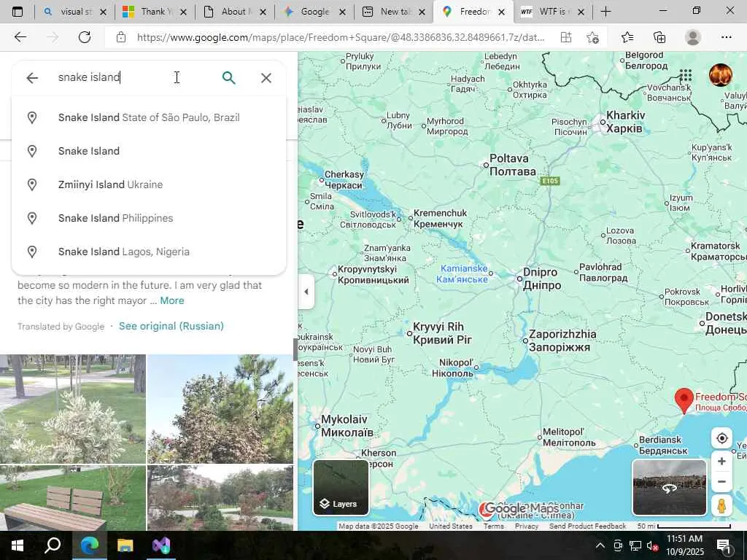Zoom in on the map with plus

[x=721, y=461]
